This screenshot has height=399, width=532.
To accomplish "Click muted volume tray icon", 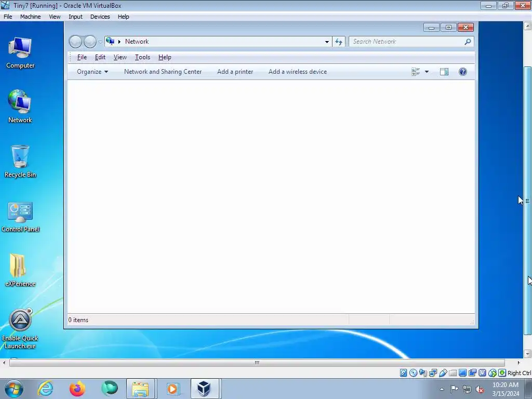I will click(480, 390).
